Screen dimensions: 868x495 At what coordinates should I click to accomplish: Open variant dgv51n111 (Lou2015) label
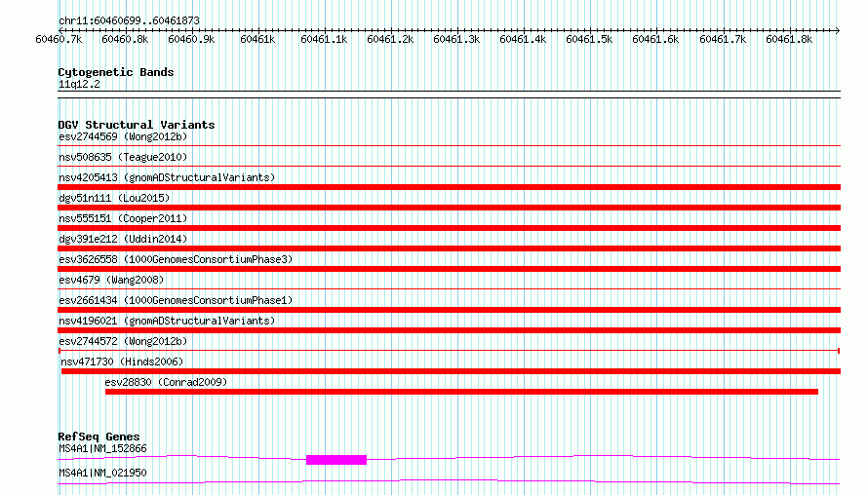pyautogui.click(x=114, y=198)
